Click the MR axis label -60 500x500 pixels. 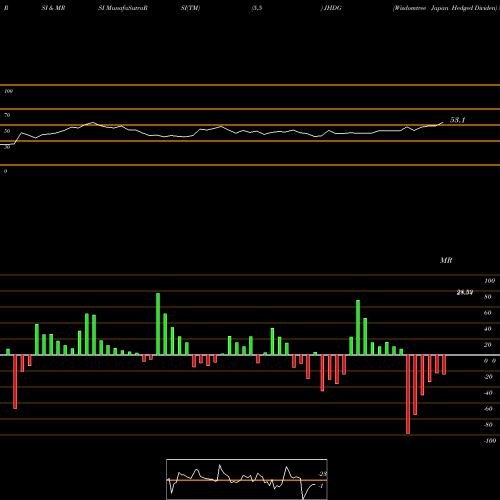[488, 409]
